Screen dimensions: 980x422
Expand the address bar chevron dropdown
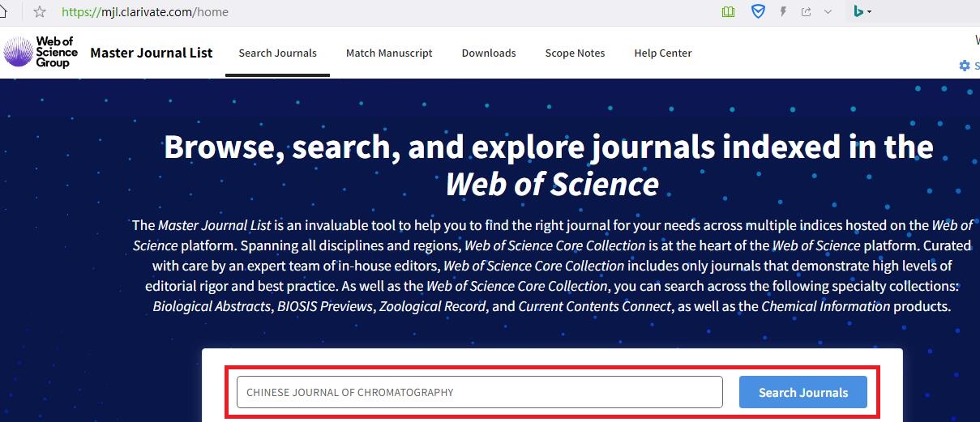point(828,12)
